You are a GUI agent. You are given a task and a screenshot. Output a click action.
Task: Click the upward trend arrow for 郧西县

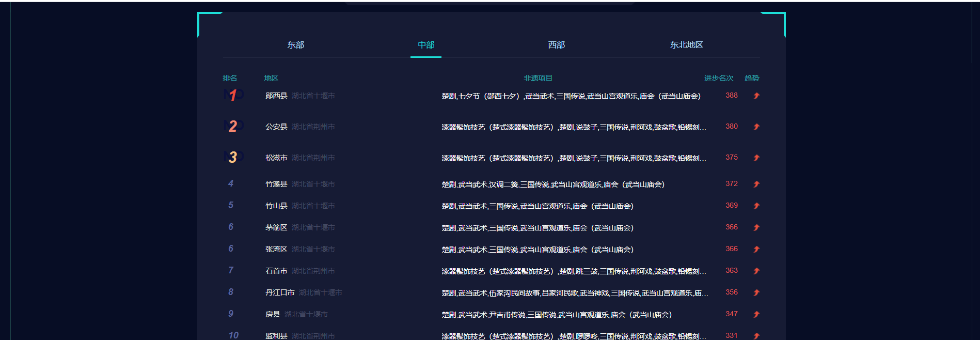tap(756, 96)
